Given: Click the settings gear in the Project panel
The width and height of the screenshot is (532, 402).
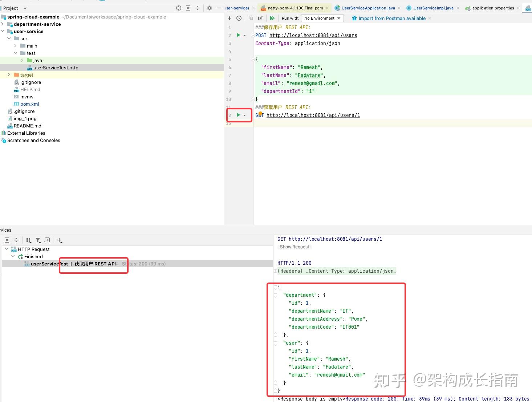Looking at the screenshot, I should (x=210, y=8).
